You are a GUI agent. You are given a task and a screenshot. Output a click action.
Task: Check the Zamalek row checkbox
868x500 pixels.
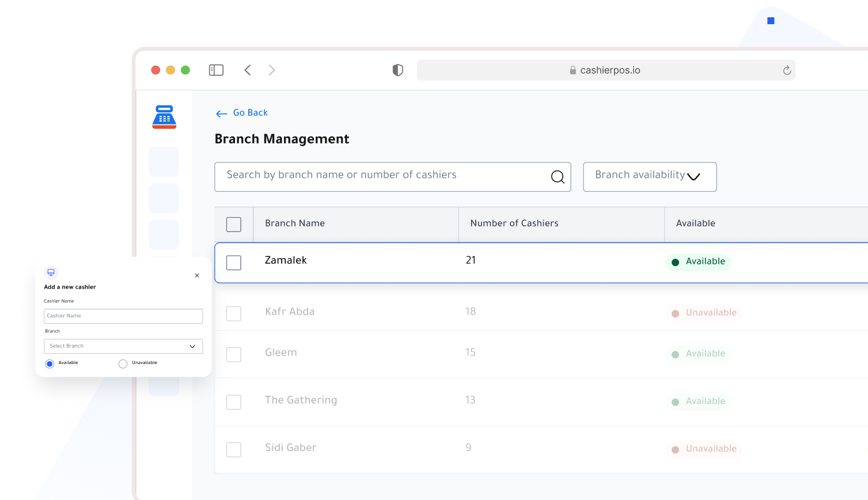234,263
